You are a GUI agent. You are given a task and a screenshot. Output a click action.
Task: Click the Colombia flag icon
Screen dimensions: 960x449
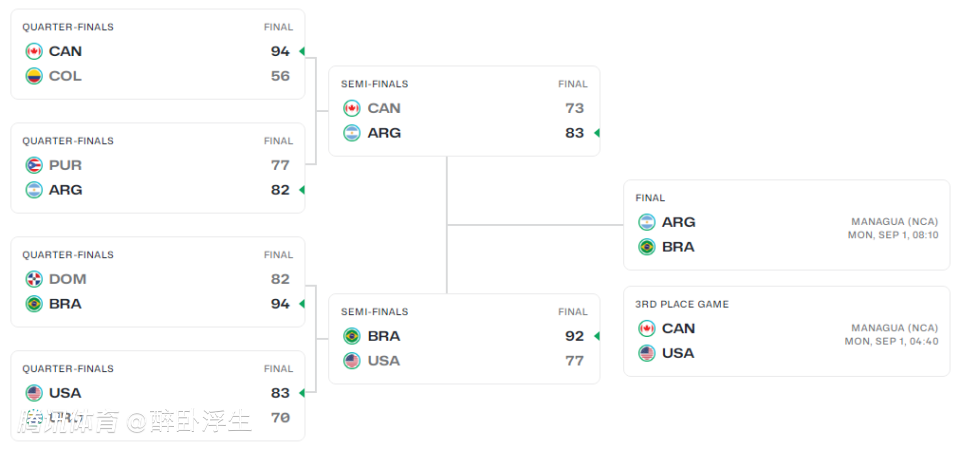point(34,76)
